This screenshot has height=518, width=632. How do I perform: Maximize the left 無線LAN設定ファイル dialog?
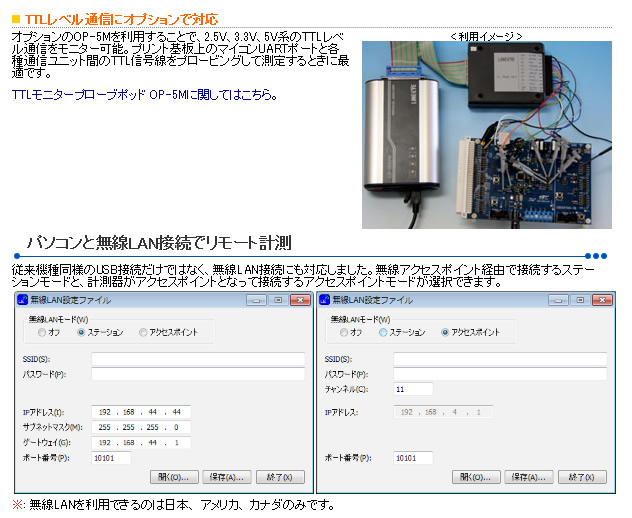point(278,300)
